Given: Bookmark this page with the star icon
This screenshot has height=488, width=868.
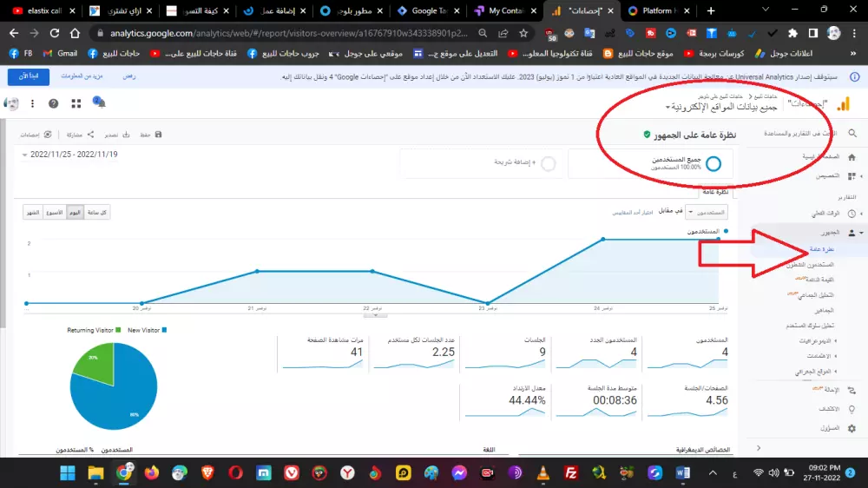Looking at the screenshot, I should (x=523, y=33).
